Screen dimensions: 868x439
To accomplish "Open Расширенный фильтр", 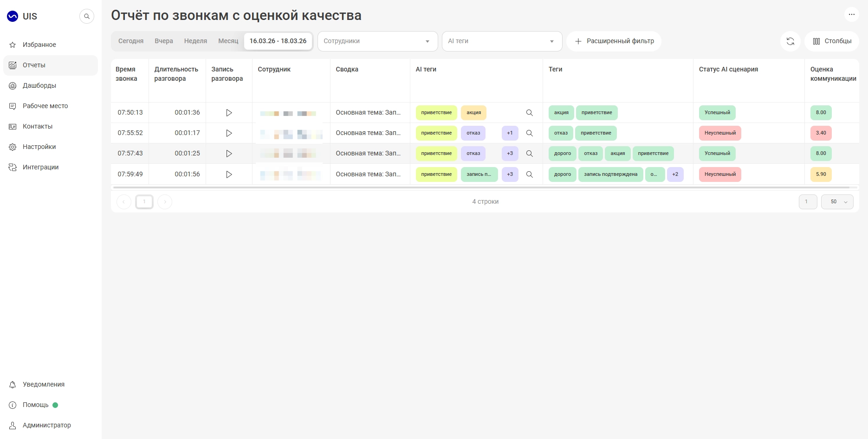I will 614,41.
